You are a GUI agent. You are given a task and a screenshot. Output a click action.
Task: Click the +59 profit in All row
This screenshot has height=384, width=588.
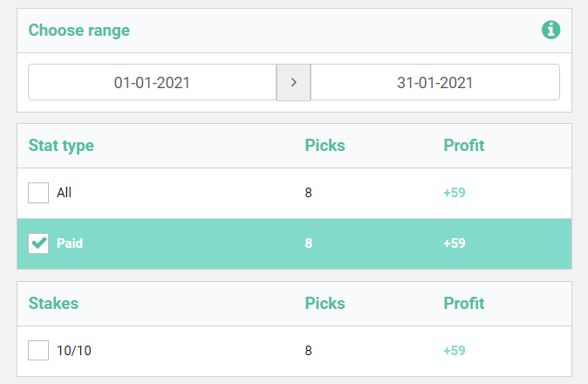pos(455,193)
